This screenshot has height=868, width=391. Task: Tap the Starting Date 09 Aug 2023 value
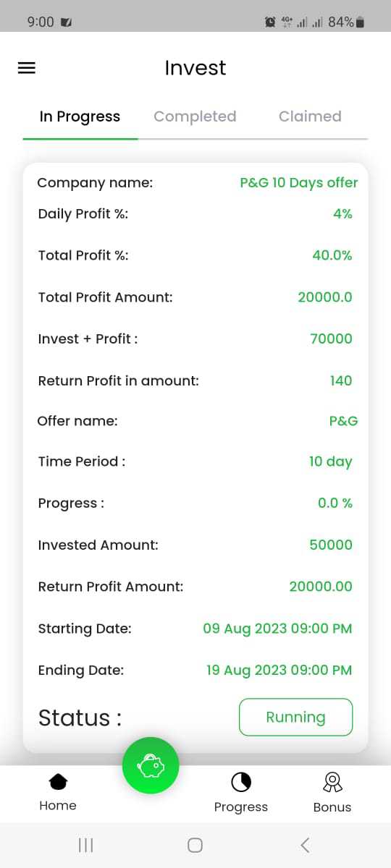coord(278,629)
